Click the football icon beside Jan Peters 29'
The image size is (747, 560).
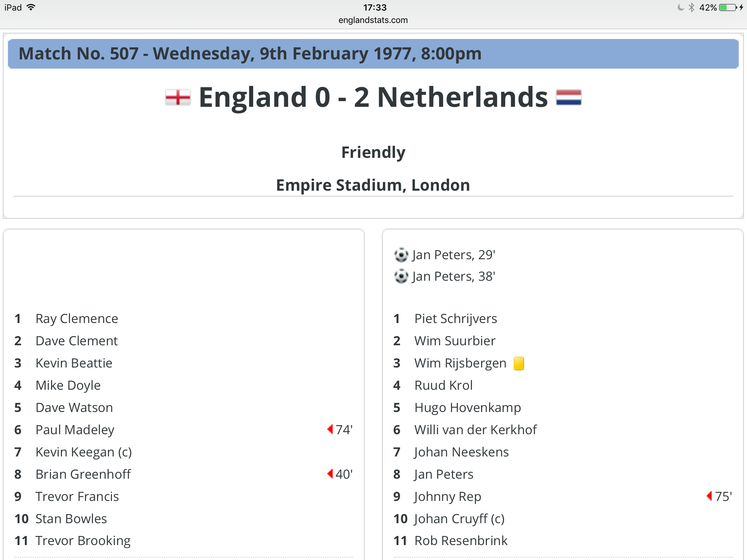[401, 255]
